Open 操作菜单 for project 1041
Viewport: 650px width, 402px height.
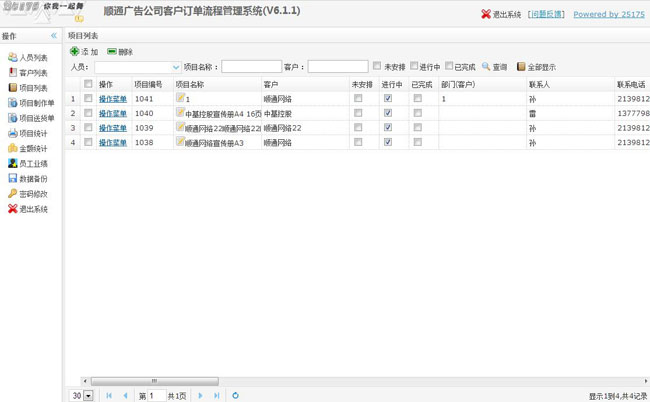[x=113, y=99]
